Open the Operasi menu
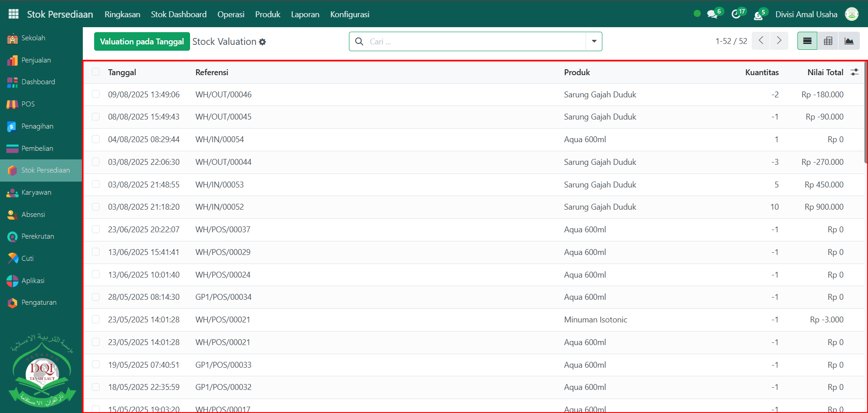868x413 pixels. point(231,14)
